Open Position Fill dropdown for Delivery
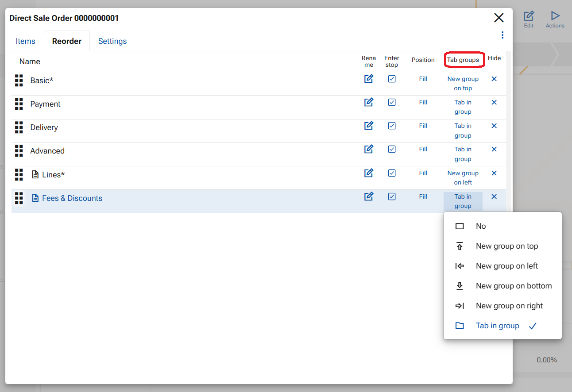Image resolution: width=572 pixels, height=392 pixels. point(423,126)
